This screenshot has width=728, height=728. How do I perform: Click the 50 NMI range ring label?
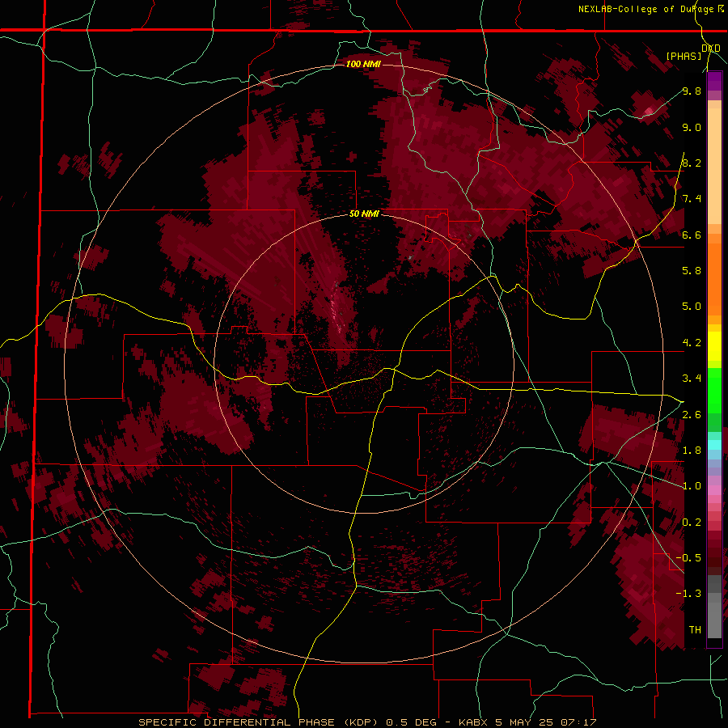(364, 214)
